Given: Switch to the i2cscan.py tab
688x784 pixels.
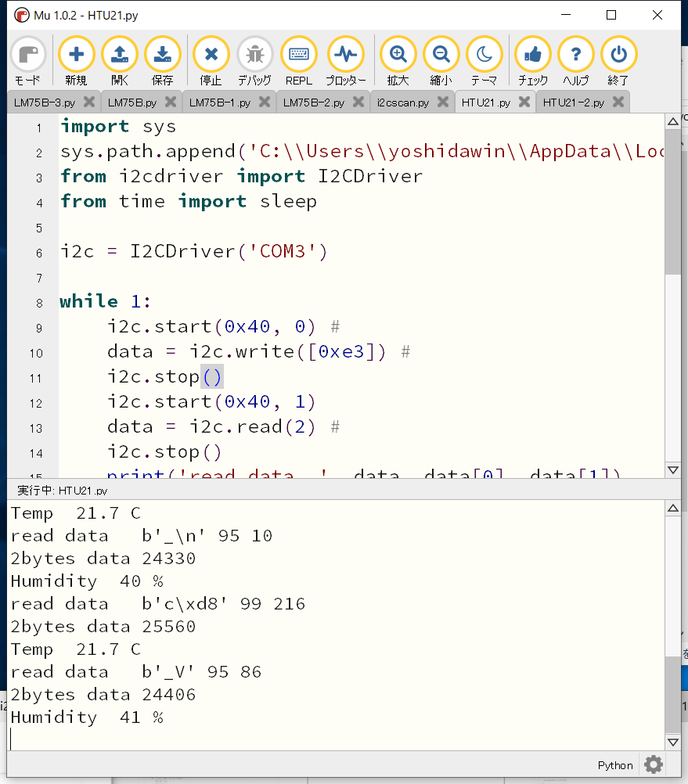Looking at the screenshot, I should 402,102.
